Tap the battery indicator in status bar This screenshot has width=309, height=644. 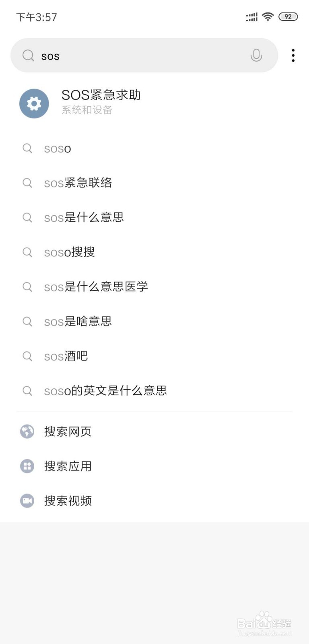288,17
